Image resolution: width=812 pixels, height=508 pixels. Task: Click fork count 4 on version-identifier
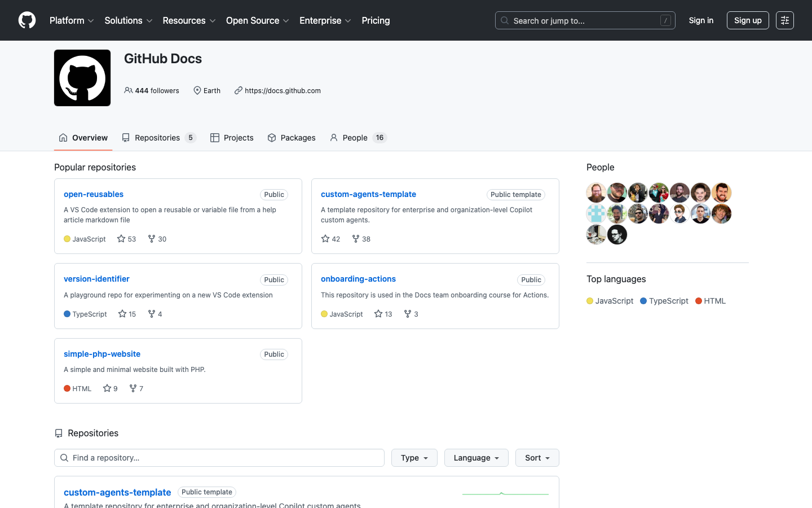tap(155, 314)
